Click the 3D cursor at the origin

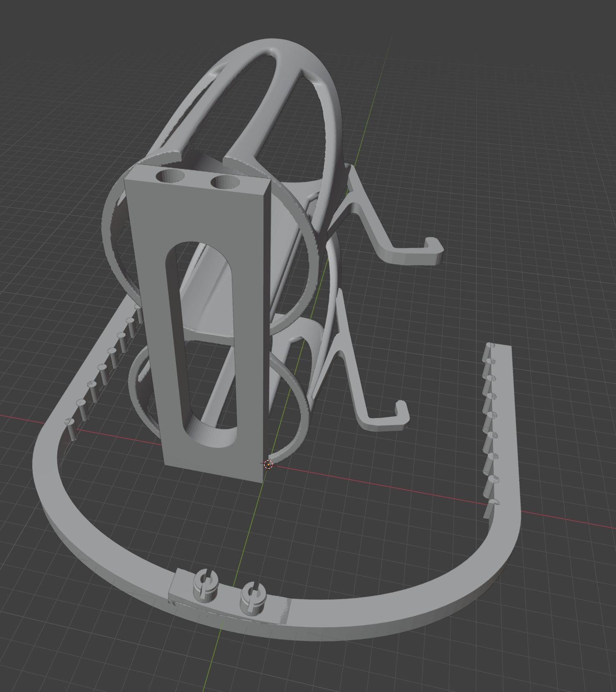(268, 464)
